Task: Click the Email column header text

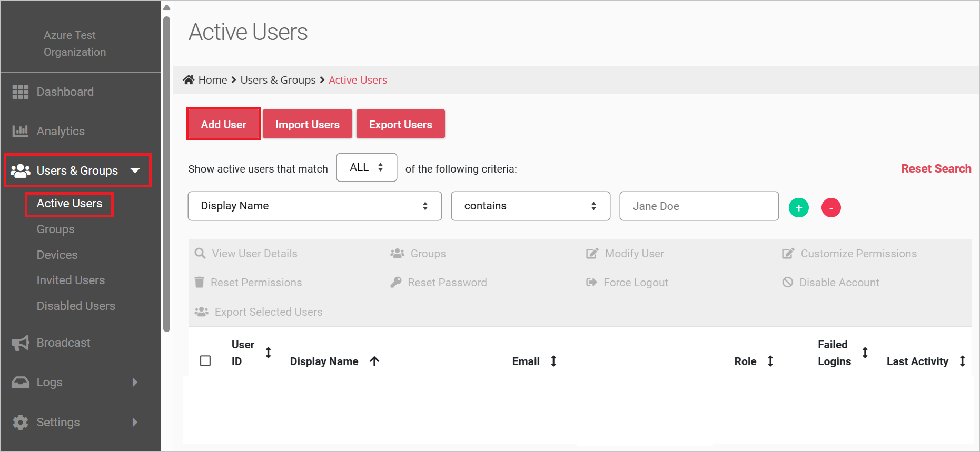Action: [526, 361]
